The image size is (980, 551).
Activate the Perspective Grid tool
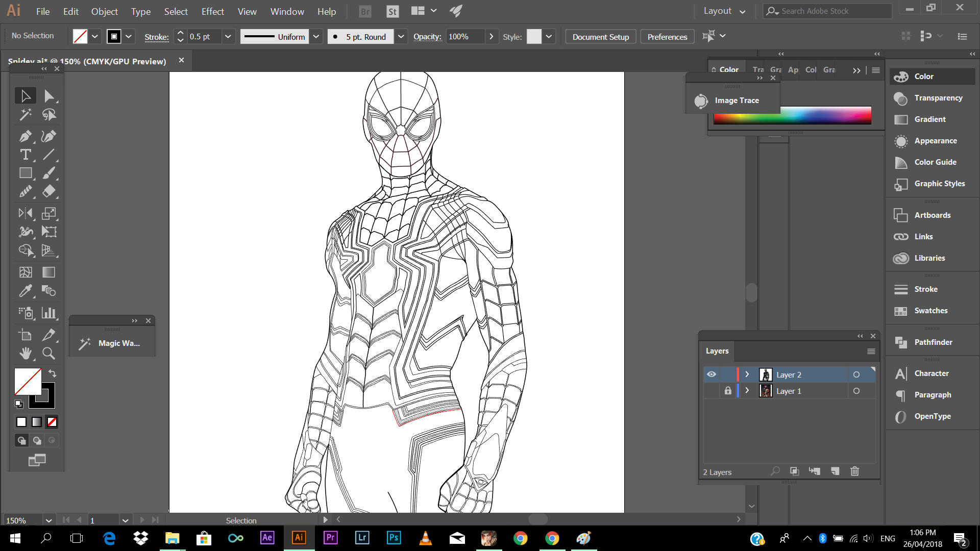(x=49, y=250)
